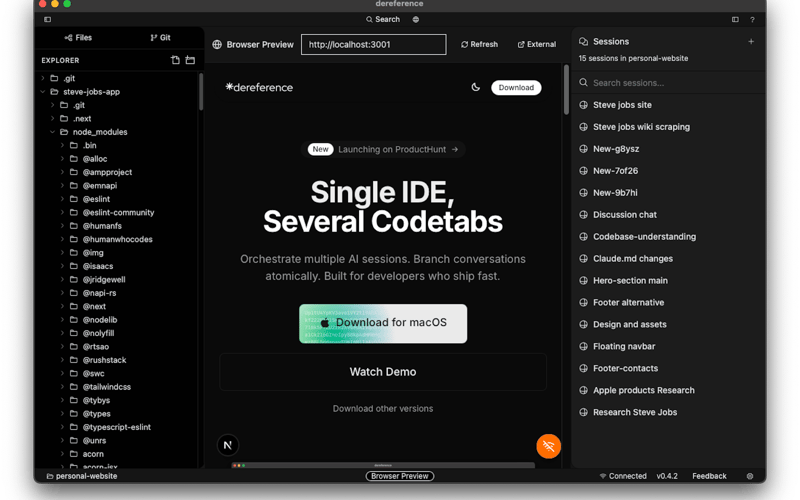The image size is (800, 500).
Task: Switch to the Files tab
Action: pos(78,37)
